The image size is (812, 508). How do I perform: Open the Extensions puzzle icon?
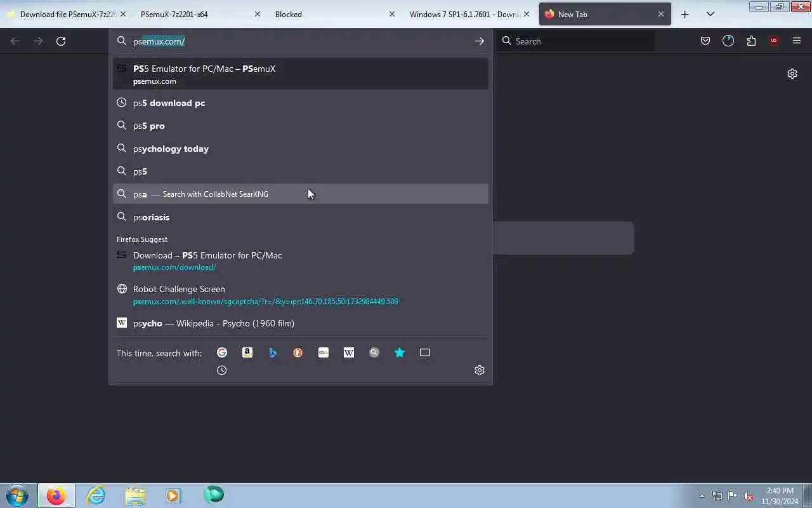pos(751,41)
